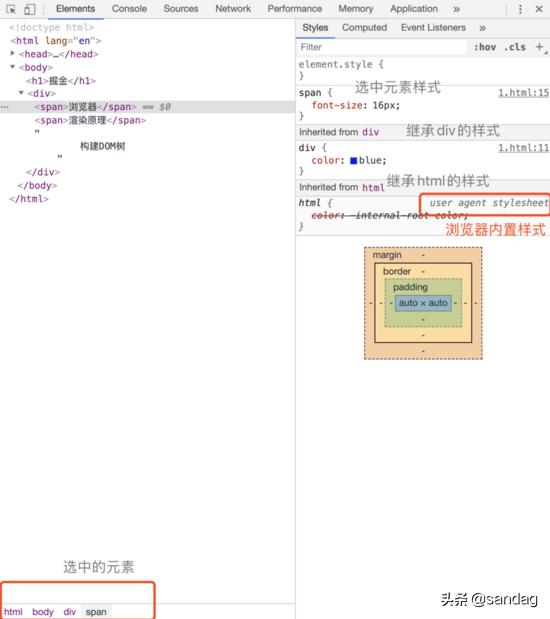Image resolution: width=550 pixels, height=619 pixels.
Task: Select the h1 掘金 node
Action: (x=61, y=81)
